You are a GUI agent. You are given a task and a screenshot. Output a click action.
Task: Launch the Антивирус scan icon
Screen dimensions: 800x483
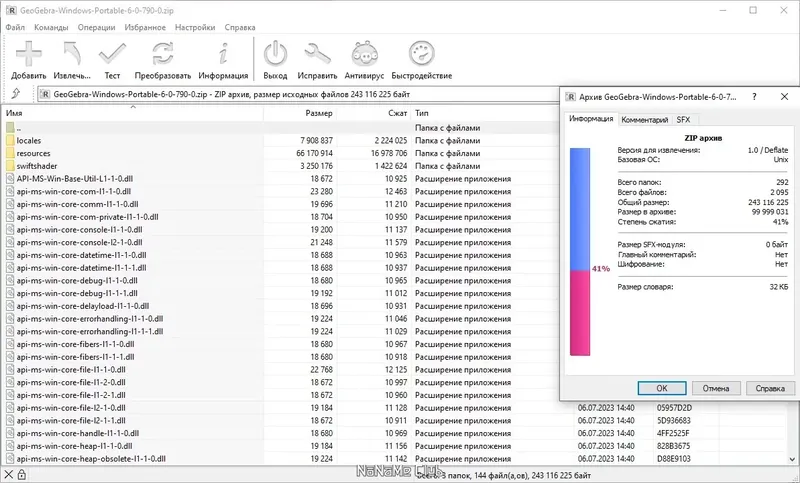click(x=364, y=54)
